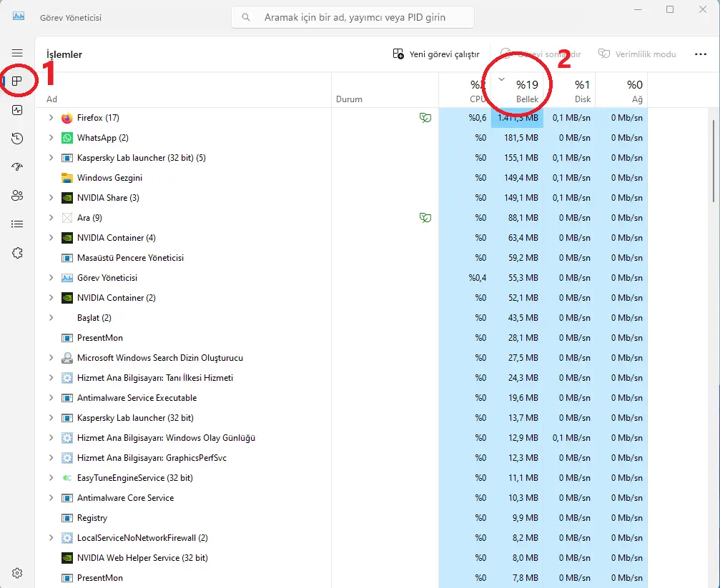
Task: Sort by the Ağ network column header
Action: [622, 91]
